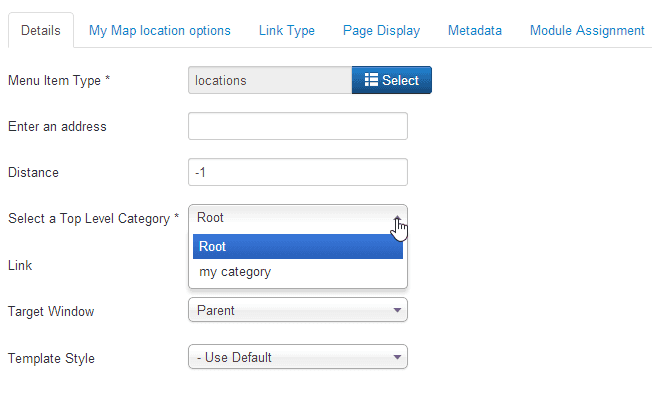
Task: Open the Template Style Use Default dropdown
Action: coord(297,357)
